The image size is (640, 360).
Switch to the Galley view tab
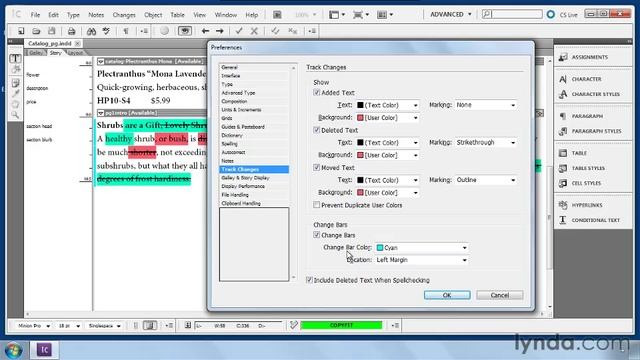click(x=36, y=53)
